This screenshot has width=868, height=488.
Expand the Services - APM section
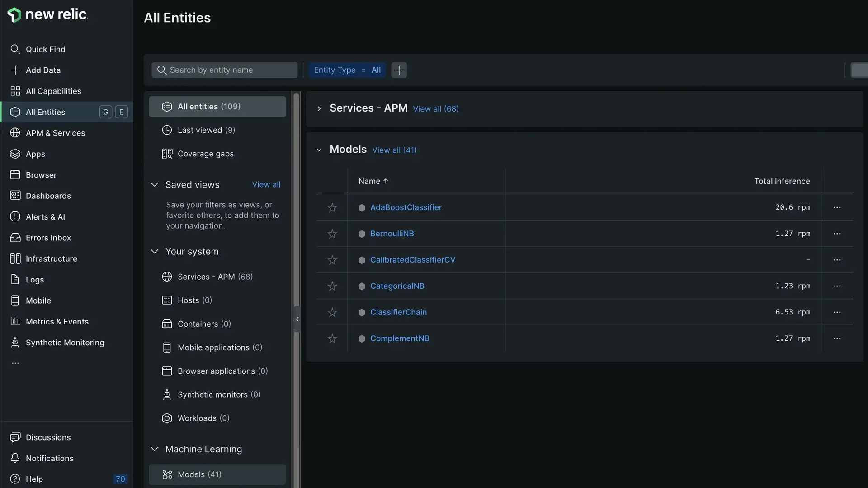click(x=319, y=108)
